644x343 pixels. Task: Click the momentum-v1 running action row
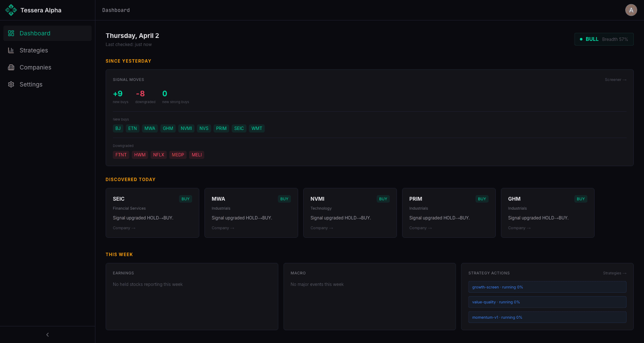click(547, 317)
